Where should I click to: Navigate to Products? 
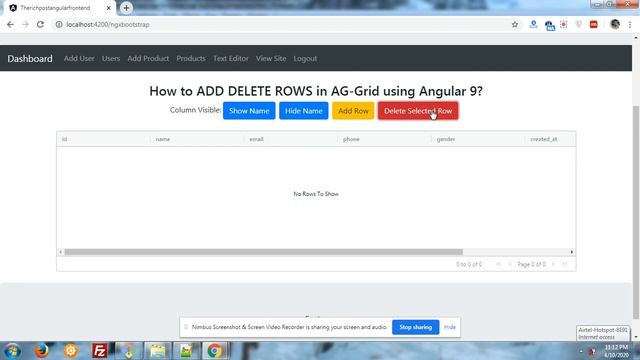tap(191, 58)
